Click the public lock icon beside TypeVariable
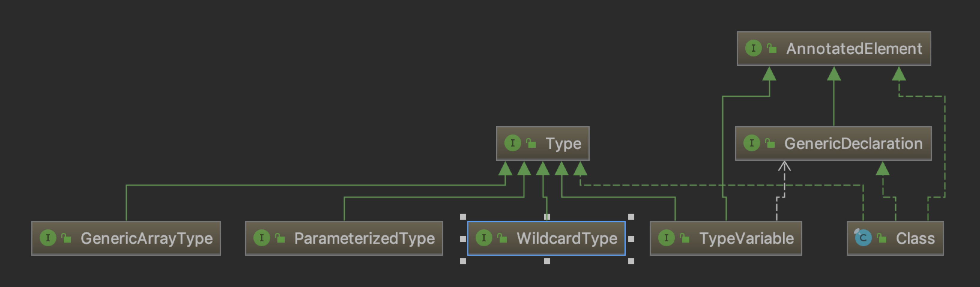Viewport: 980px width, 287px height. tap(684, 238)
